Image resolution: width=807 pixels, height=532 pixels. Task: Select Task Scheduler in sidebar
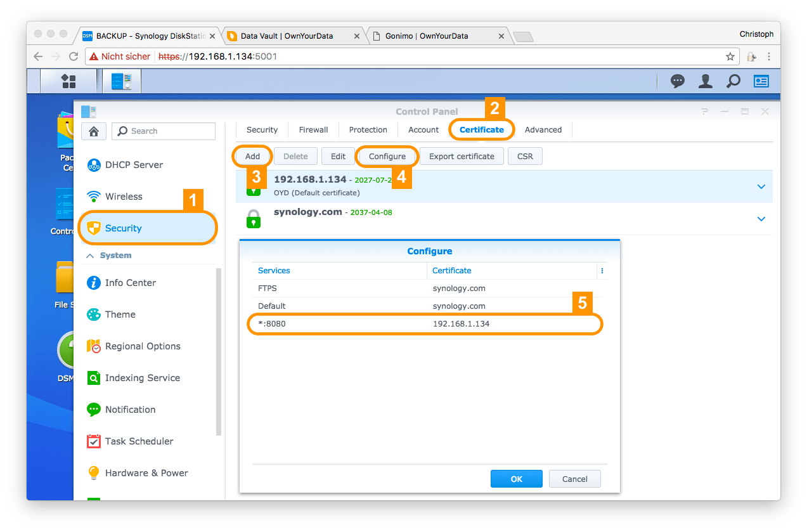(139, 441)
